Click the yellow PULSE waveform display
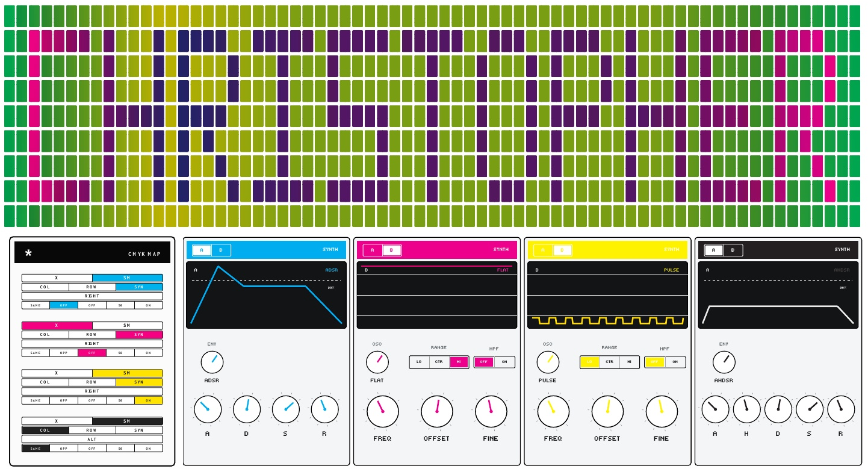This screenshot has width=868, height=469. pos(607,295)
